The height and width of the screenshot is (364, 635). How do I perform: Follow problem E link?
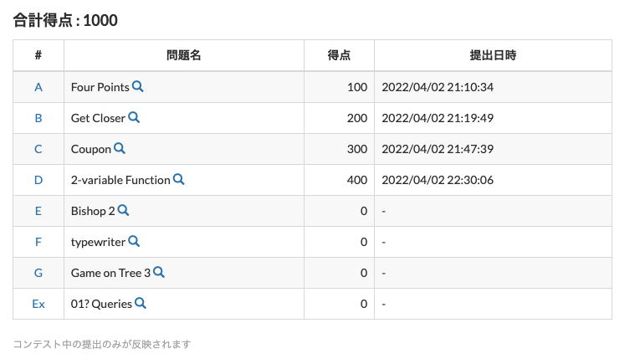[x=38, y=211]
